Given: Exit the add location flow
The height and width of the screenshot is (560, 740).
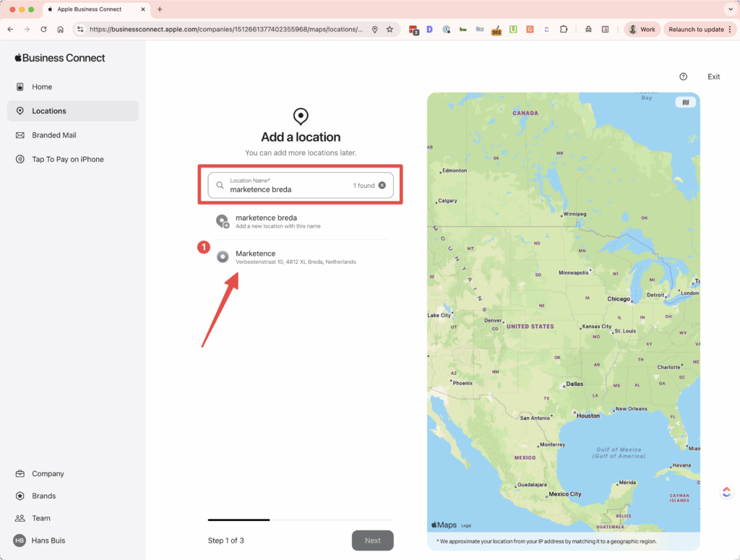Looking at the screenshot, I should tap(713, 77).
